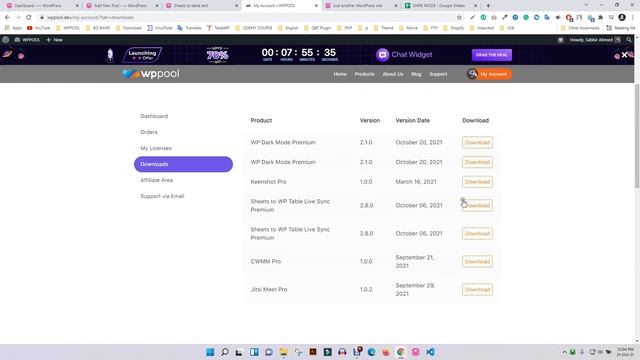Open the Chrome extensions puzzle icon

point(600,18)
